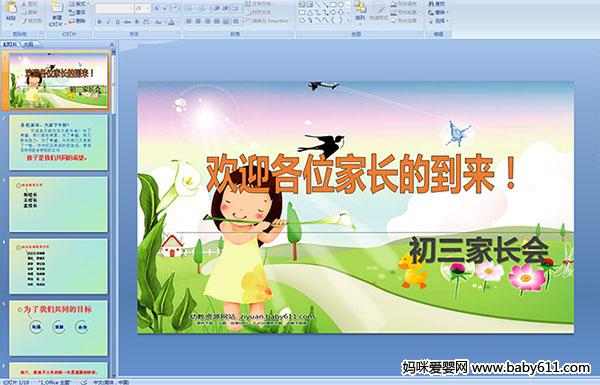This screenshot has height=385, width=600.
Task: Toggle Underline formatting
Action: [117, 22]
